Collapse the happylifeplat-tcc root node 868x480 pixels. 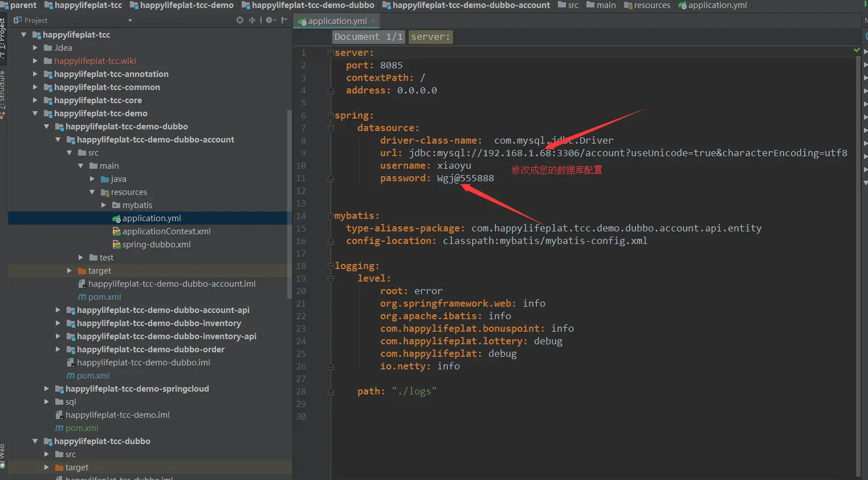(24, 35)
